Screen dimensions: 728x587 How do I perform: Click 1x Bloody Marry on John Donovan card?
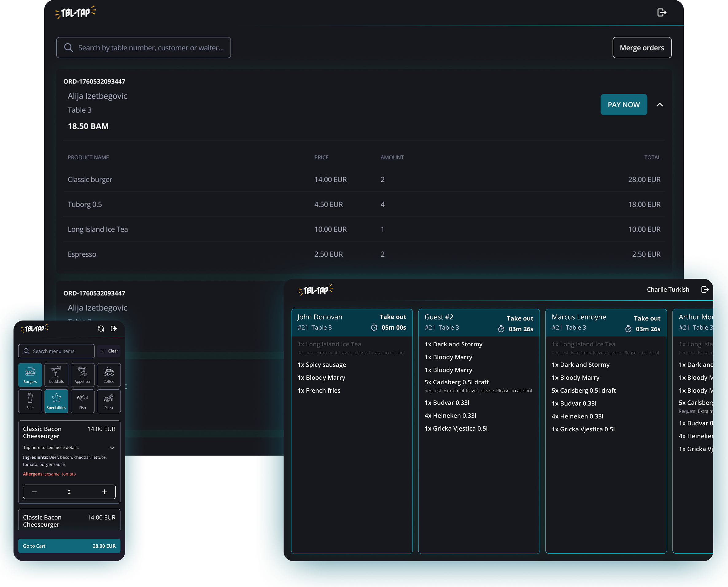tap(321, 378)
